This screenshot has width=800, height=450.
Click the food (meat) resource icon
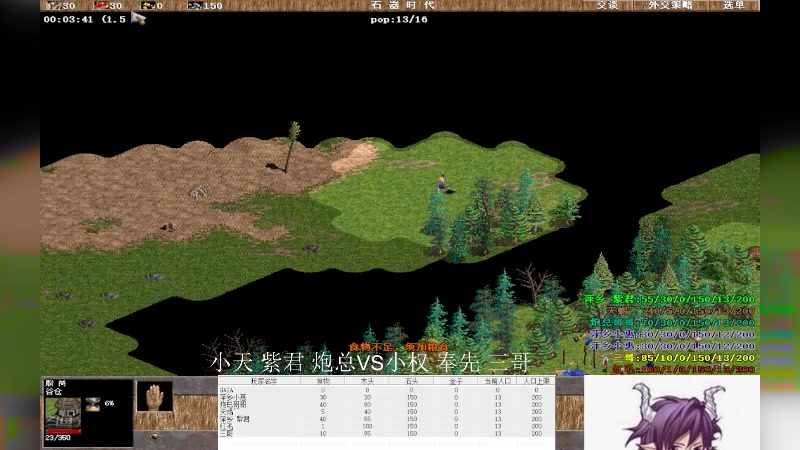100,6
